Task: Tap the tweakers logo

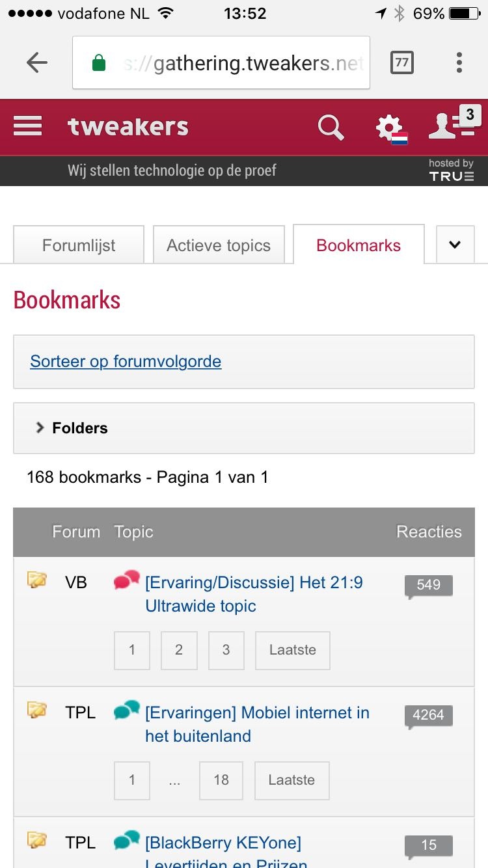Action: click(128, 127)
